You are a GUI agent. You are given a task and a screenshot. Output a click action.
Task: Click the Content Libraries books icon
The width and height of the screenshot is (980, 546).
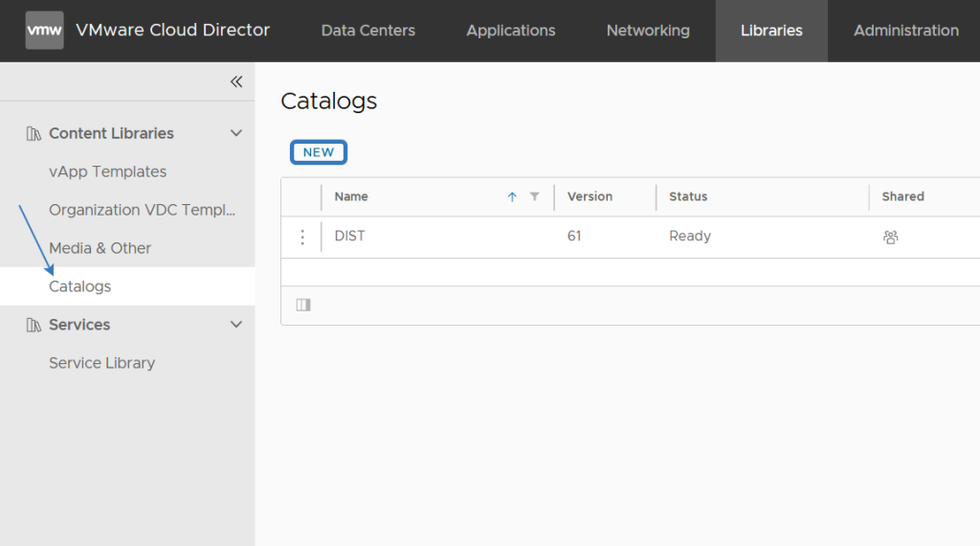tap(33, 133)
